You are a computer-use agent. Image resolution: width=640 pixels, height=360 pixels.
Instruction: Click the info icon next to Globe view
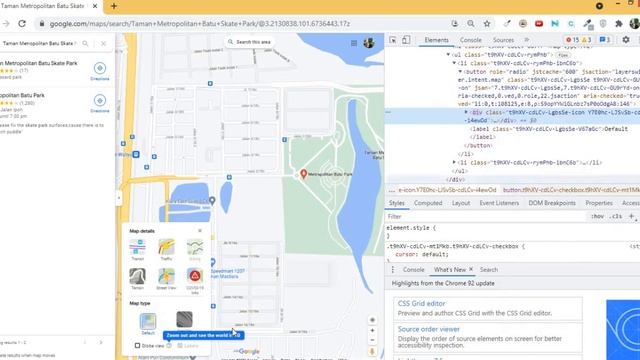(x=169, y=346)
